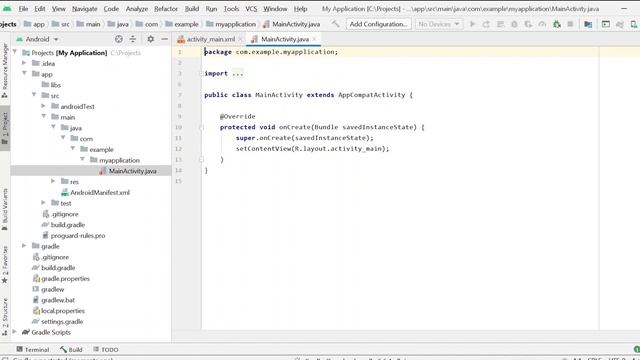Close the MainActivity.java editor tab
Screen dimensions: 640x360
pyautogui.click(x=314, y=39)
